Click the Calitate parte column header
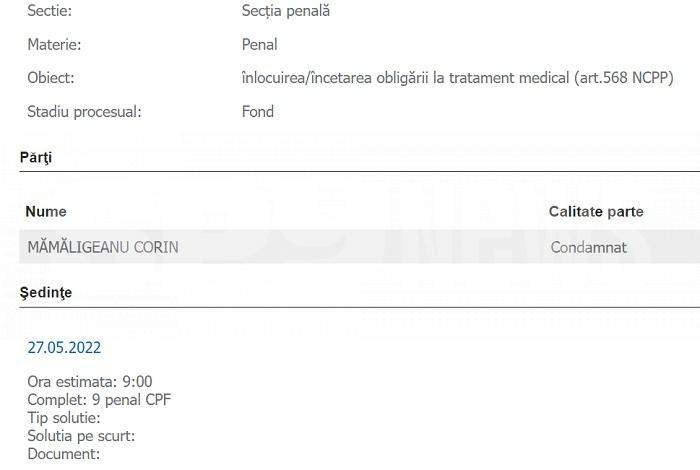This screenshot has height=470, width=700. click(x=596, y=212)
